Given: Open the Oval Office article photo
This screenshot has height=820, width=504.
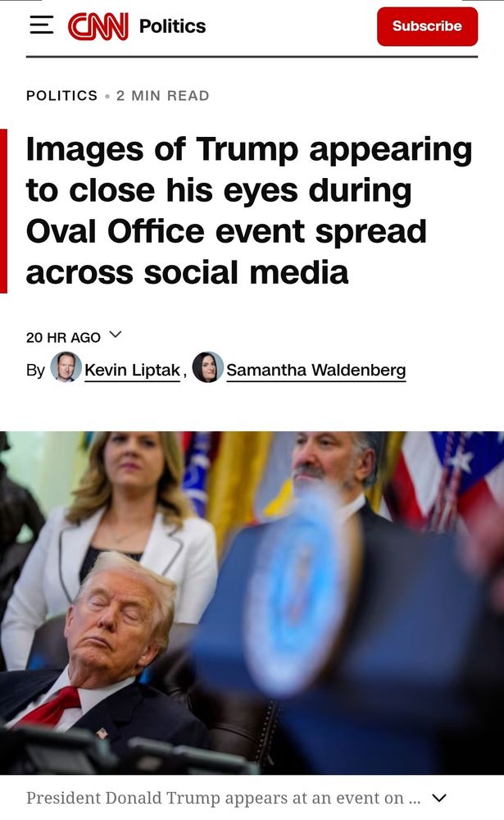Looking at the screenshot, I should click(252, 603).
